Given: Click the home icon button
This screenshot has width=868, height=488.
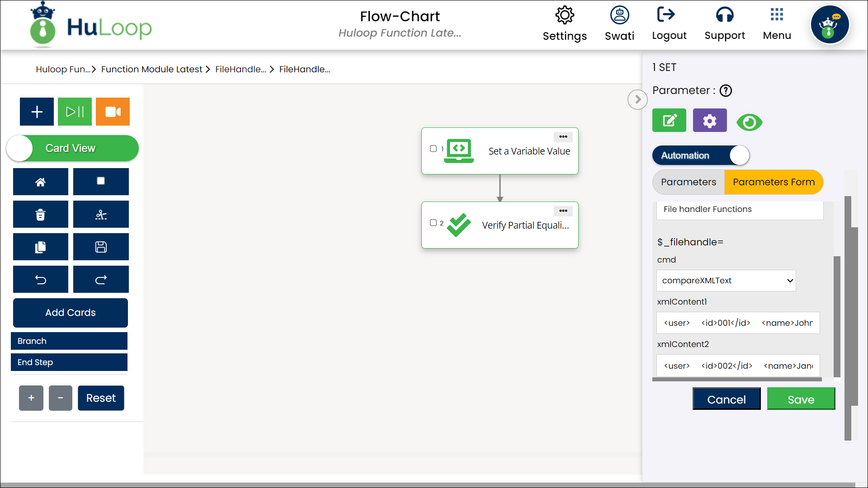Looking at the screenshot, I should 41,182.
